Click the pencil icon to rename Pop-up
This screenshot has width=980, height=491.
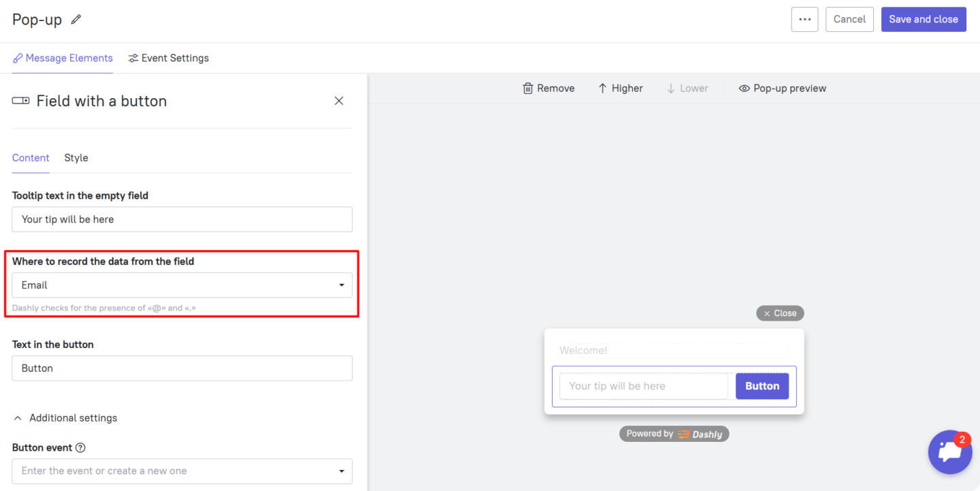pos(76,20)
